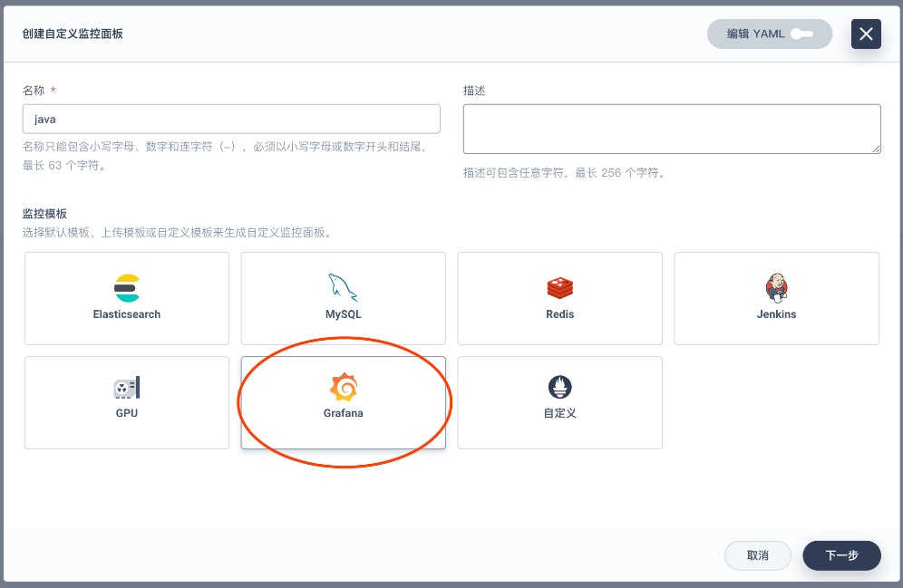Viewport: 903px width, 588px height.
Task: Select the Elasticsearch label text
Action: (127, 314)
